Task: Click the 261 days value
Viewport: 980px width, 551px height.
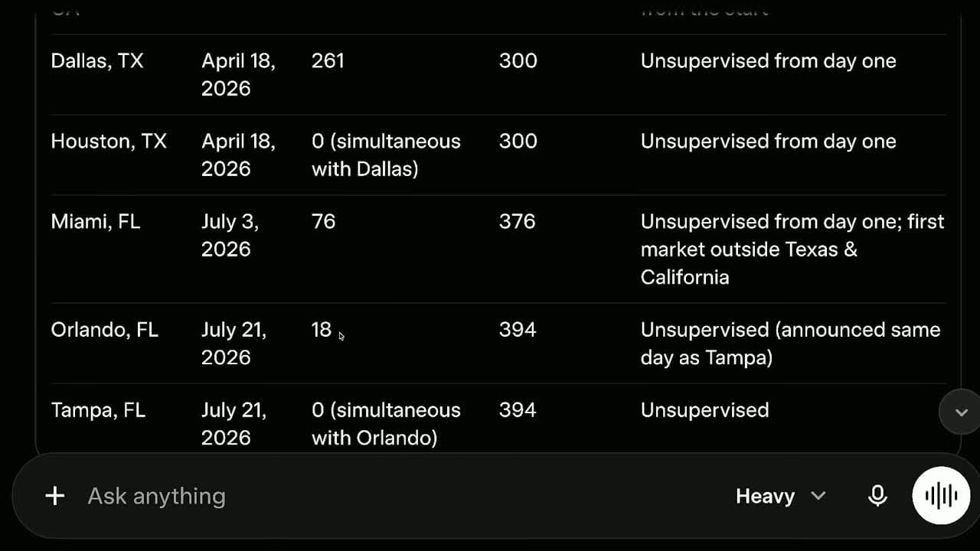Action: click(328, 61)
